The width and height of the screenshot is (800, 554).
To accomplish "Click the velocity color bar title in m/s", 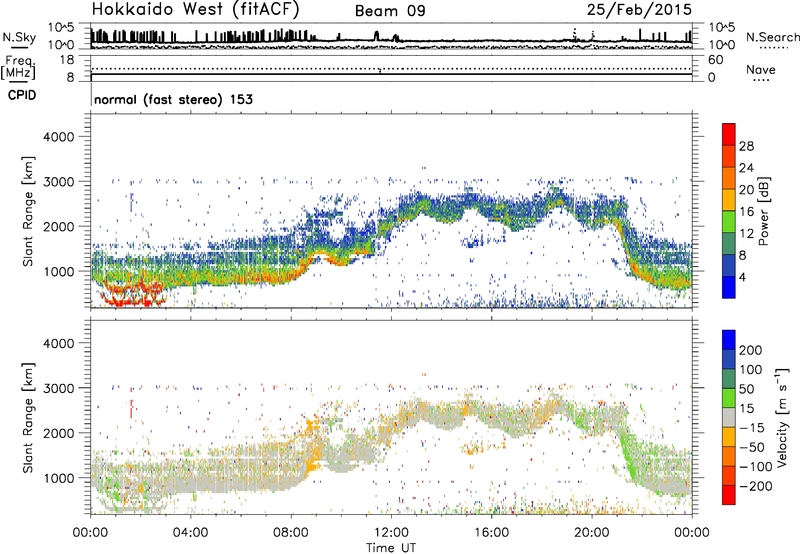I will click(x=783, y=417).
